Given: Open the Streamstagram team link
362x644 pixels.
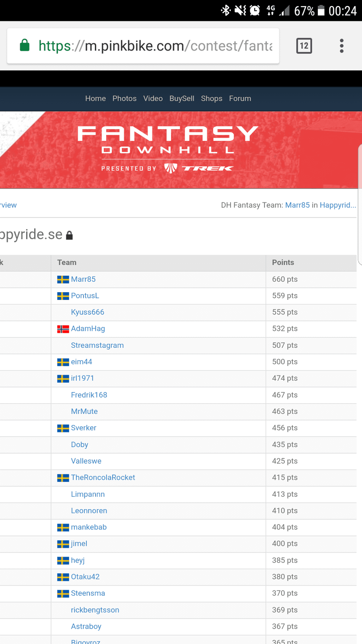Looking at the screenshot, I should click(x=97, y=345).
